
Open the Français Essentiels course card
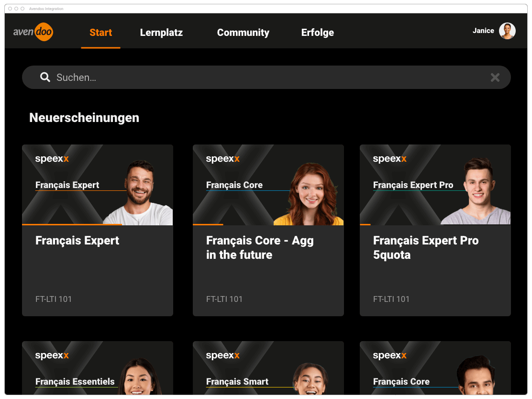[98, 368]
